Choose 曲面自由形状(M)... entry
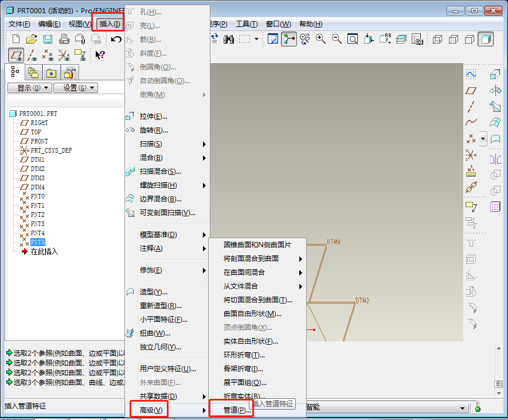Image resolution: width=508 pixels, height=420 pixels. (x=258, y=314)
